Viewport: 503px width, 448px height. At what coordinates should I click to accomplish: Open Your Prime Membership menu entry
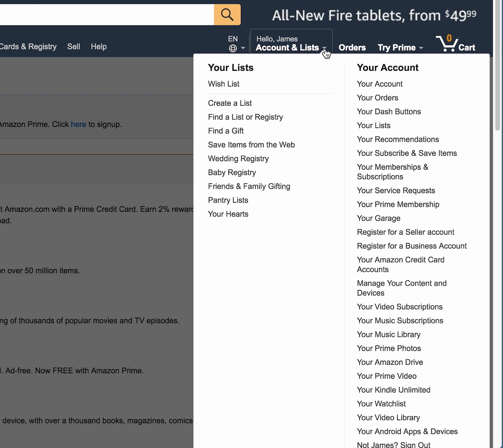click(398, 205)
